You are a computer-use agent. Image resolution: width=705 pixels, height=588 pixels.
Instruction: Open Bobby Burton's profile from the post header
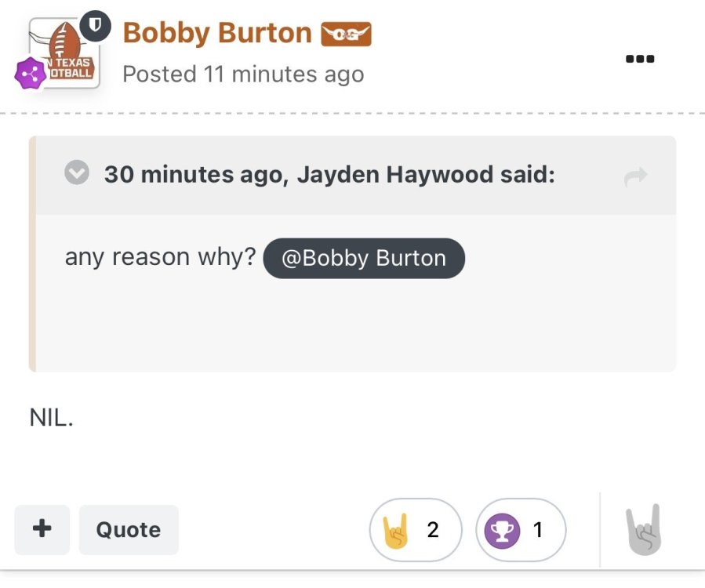pyautogui.click(x=217, y=33)
